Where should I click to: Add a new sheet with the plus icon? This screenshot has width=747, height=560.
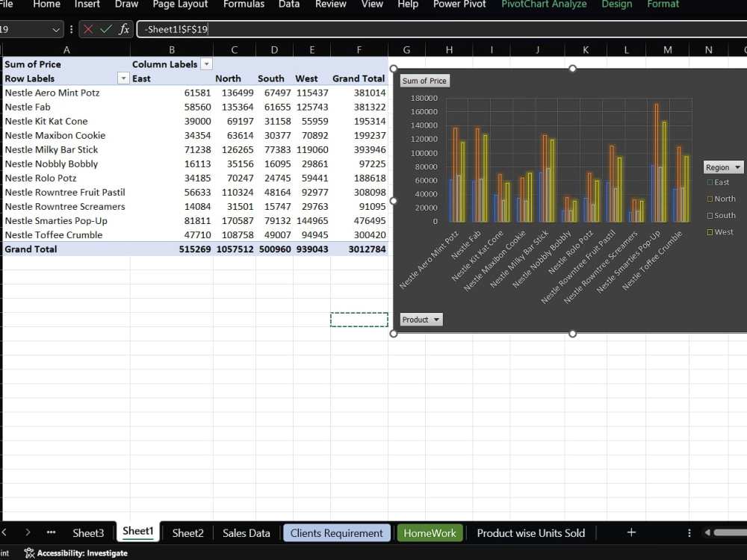[631, 532]
